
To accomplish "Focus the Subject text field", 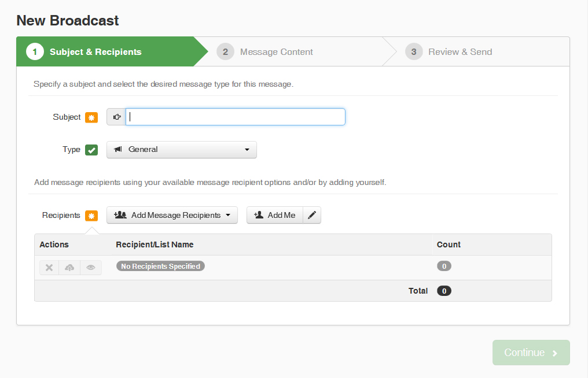I will [236, 117].
